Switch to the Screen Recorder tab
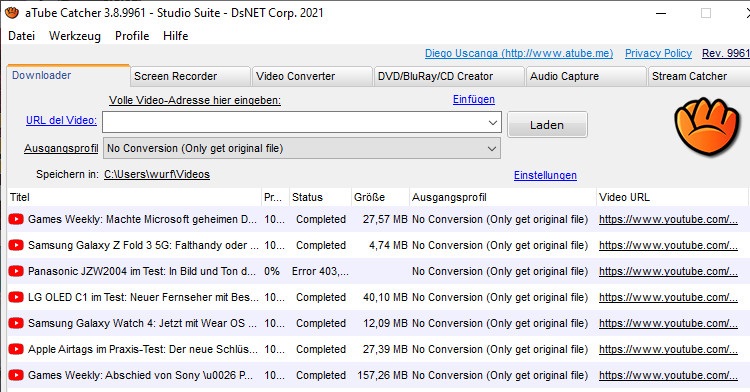 click(x=190, y=76)
